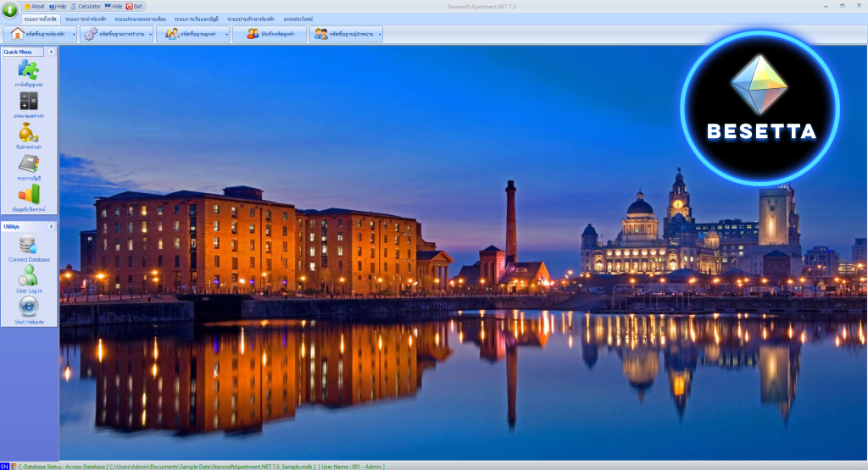Image resolution: width=868 pixels, height=470 pixels.
Task: Open the notebook accounting icon in Quick Menu
Action: [29, 163]
